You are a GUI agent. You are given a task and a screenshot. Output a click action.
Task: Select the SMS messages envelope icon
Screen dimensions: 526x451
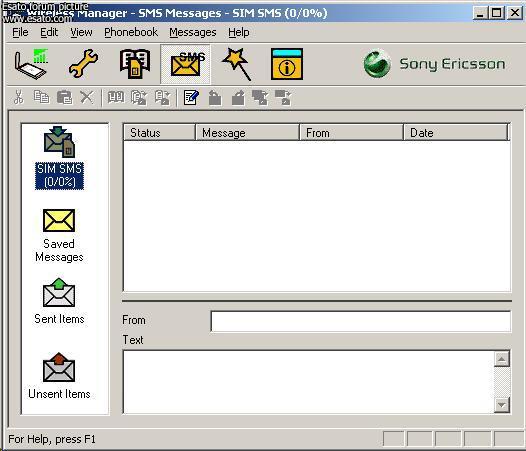pyautogui.click(x=186, y=64)
